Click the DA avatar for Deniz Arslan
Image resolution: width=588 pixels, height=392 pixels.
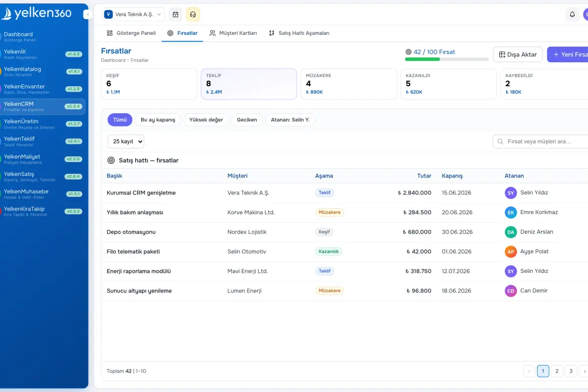[511, 232]
